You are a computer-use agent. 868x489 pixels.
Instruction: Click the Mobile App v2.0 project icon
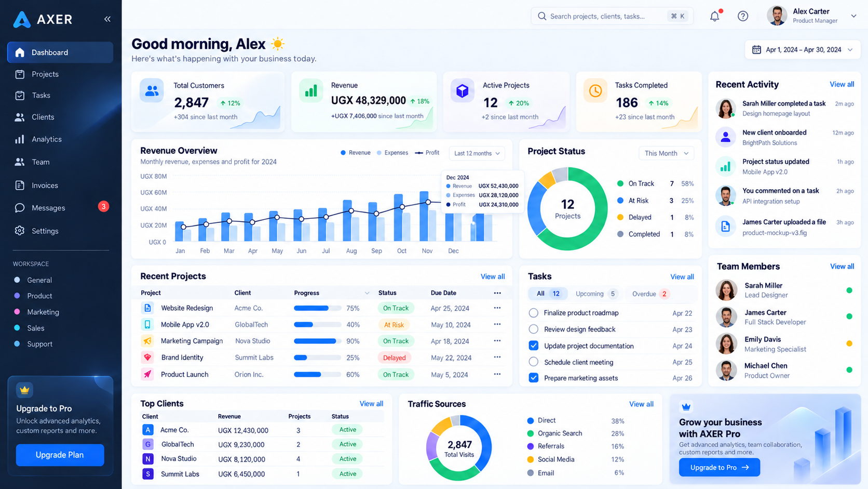click(147, 325)
